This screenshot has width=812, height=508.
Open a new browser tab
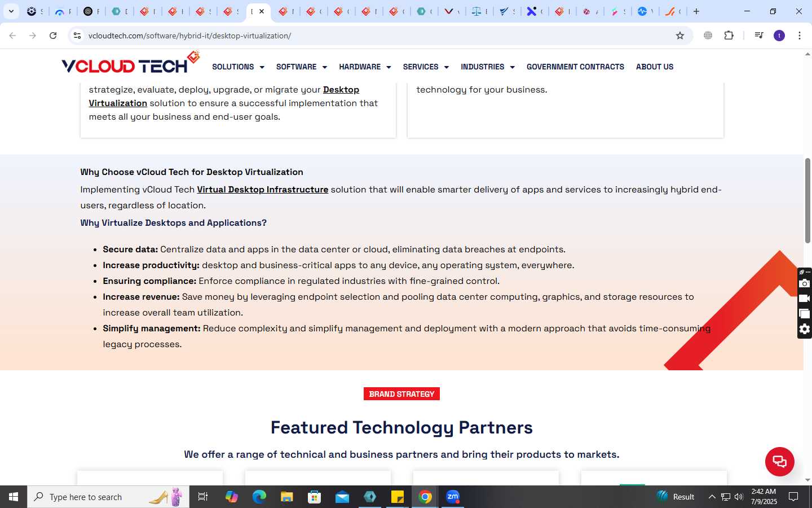click(x=696, y=11)
